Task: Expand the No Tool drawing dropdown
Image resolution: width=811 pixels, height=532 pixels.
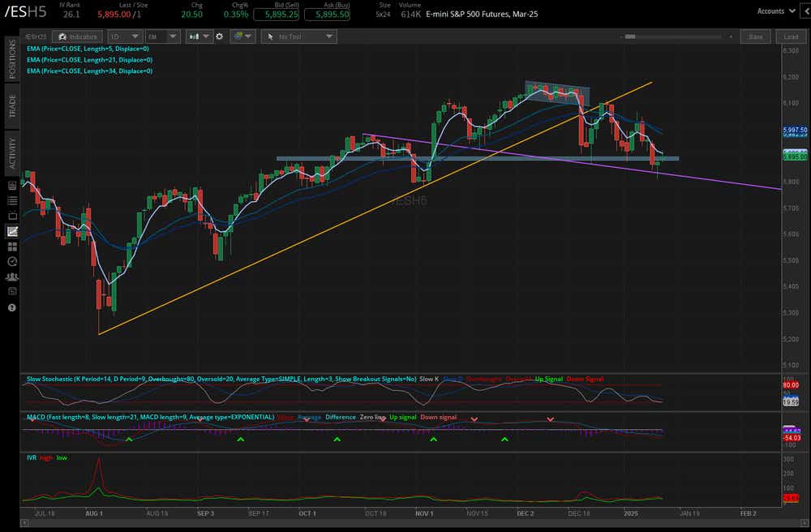Action: [x=299, y=36]
